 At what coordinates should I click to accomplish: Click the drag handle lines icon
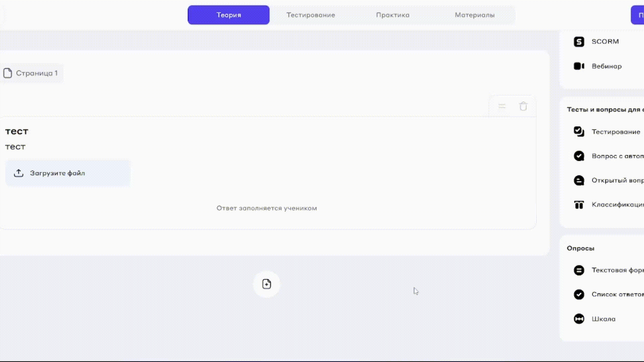[502, 107]
